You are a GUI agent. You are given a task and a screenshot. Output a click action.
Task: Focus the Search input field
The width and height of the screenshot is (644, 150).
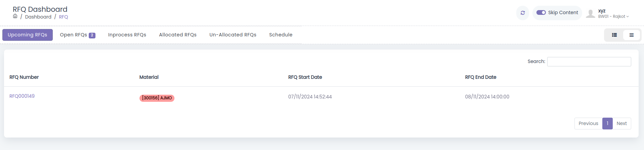tap(589, 62)
